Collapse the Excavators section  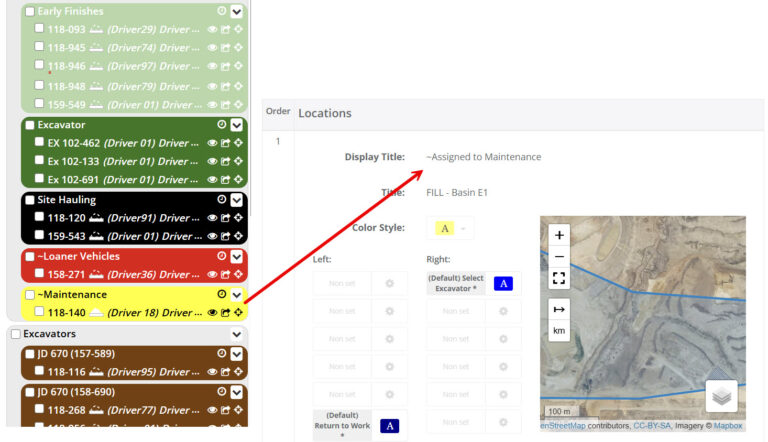(x=237, y=334)
